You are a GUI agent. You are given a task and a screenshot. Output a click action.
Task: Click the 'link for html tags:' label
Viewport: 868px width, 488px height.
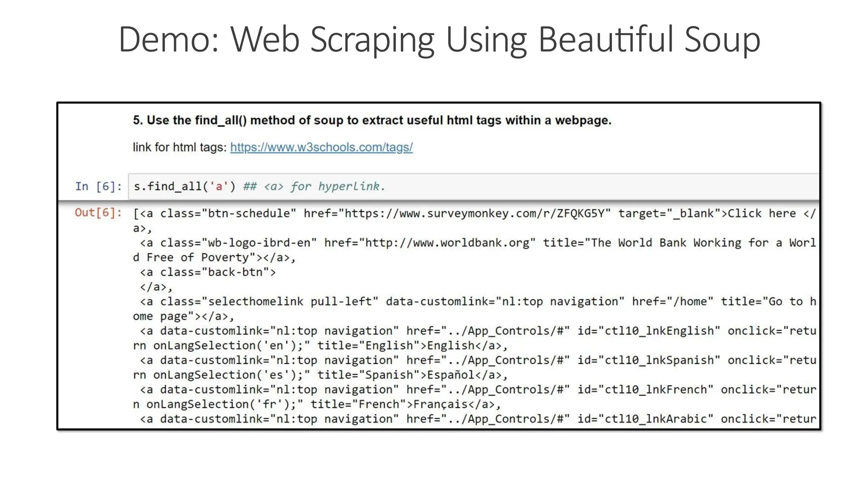pos(180,147)
